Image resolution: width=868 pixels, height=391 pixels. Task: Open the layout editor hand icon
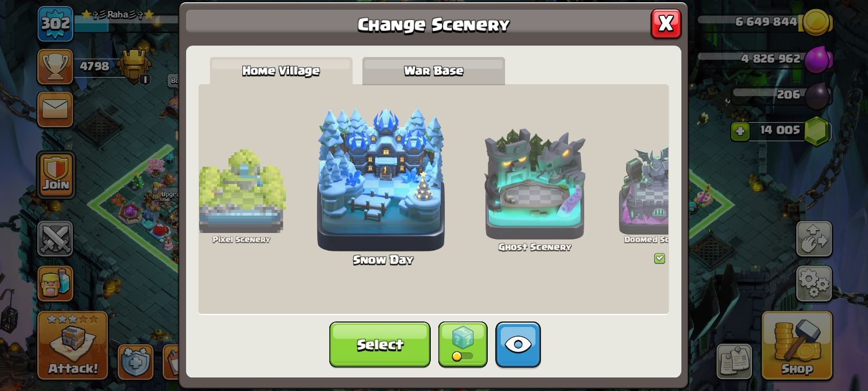[x=814, y=238]
